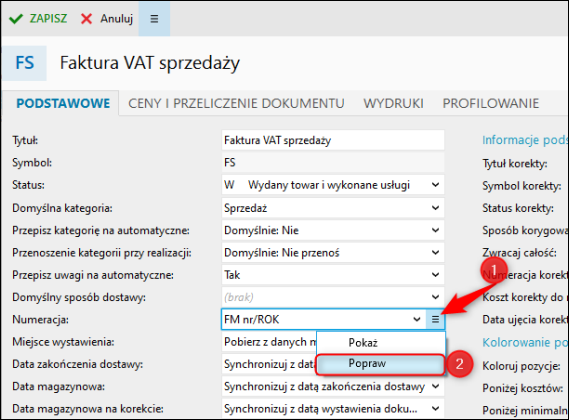Open the Domyślny sposób dostawy dropdown
Screen dimensions: 569x420
(x=435, y=297)
